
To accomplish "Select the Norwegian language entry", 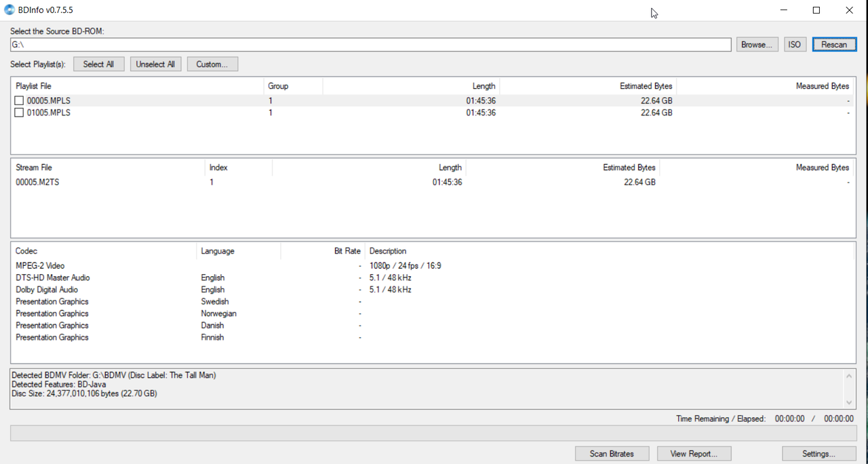I will click(218, 314).
